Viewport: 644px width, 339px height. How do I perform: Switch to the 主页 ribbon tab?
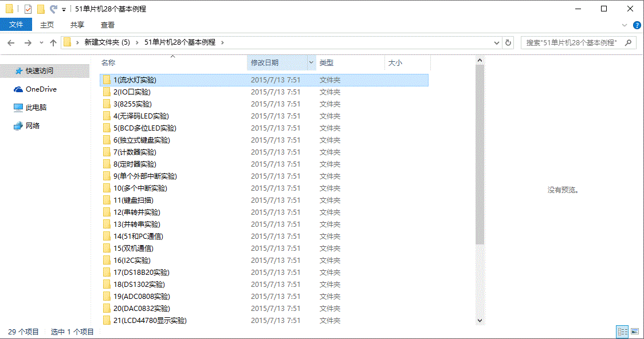coord(47,25)
